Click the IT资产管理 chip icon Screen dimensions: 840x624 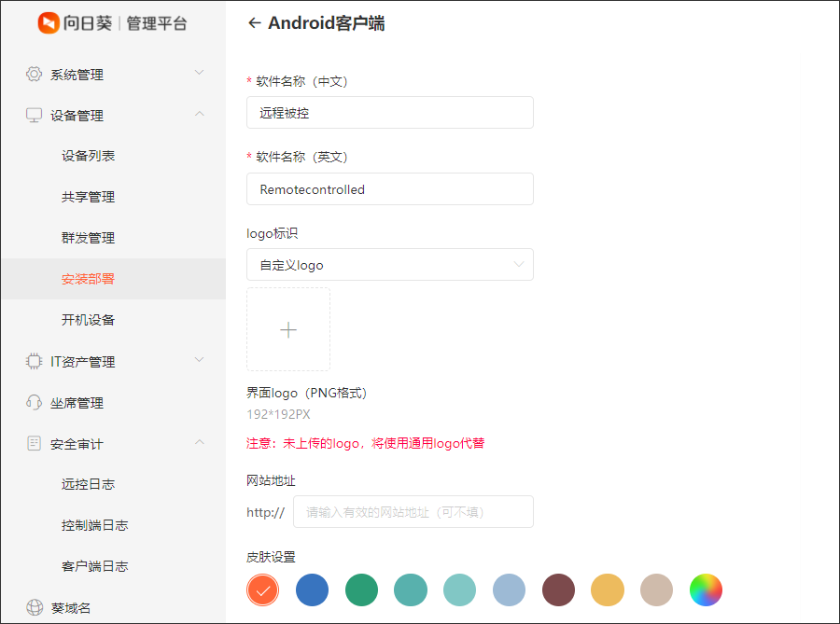pos(35,361)
